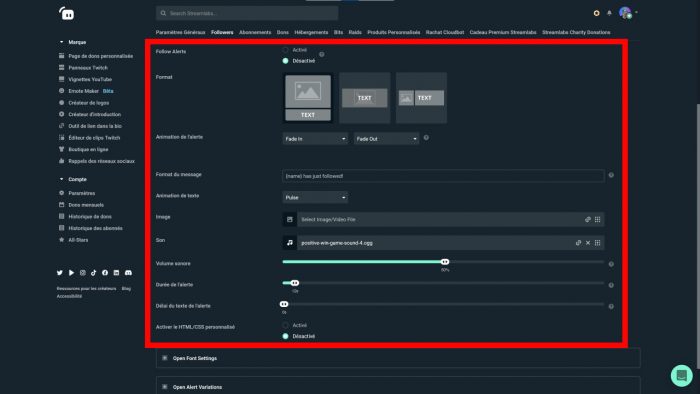Remove sound file with X icon
700x394 pixels.
[588, 243]
